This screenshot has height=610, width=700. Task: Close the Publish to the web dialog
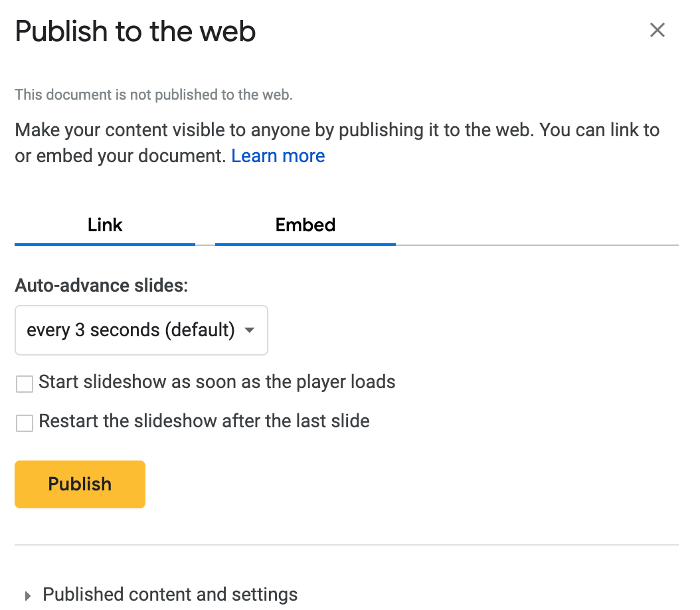coord(657,30)
